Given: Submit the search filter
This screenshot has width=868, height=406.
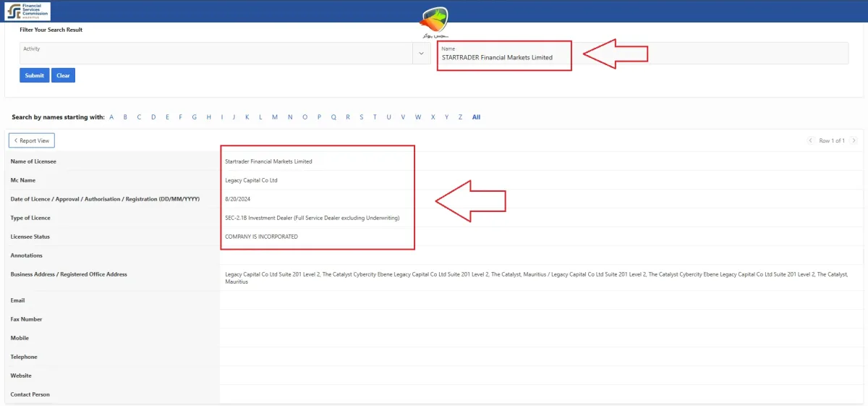Looking at the screenshot, I should coord(34,75).
